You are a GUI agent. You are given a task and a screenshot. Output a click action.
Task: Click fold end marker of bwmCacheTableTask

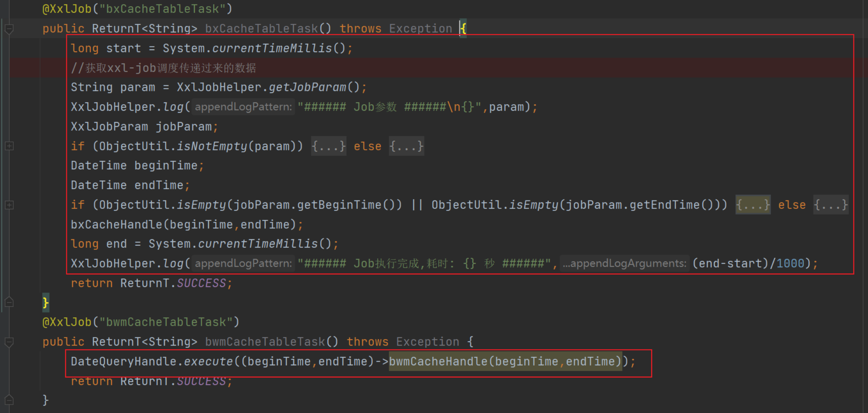tap(9, 400)
